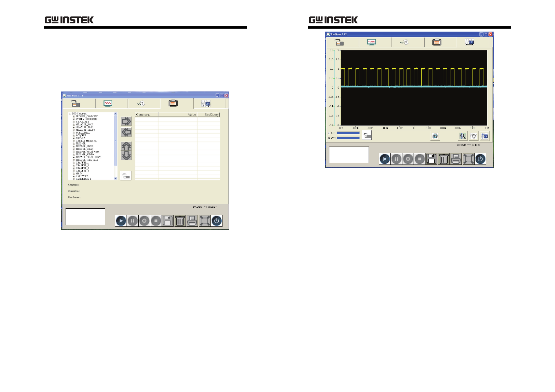Click Print icon in right window

(x=456, y=159)
